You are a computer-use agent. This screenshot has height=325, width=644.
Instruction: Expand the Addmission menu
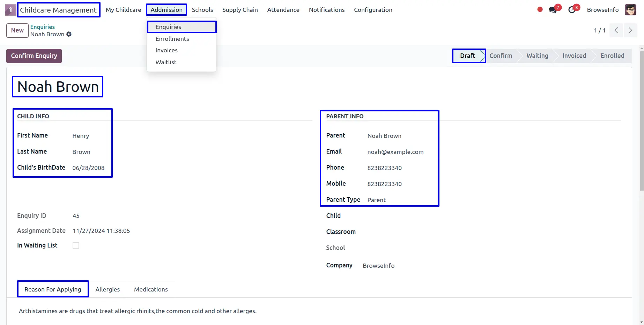166,10
